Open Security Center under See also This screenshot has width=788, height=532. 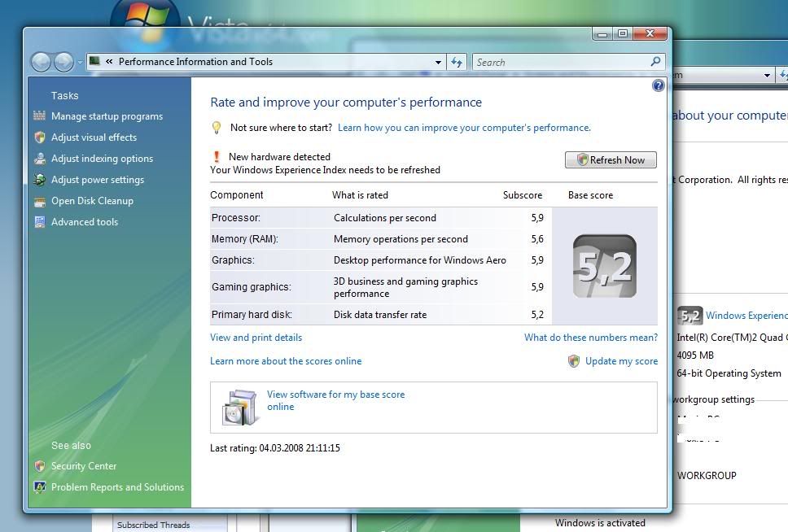click(x=84, y=465)
